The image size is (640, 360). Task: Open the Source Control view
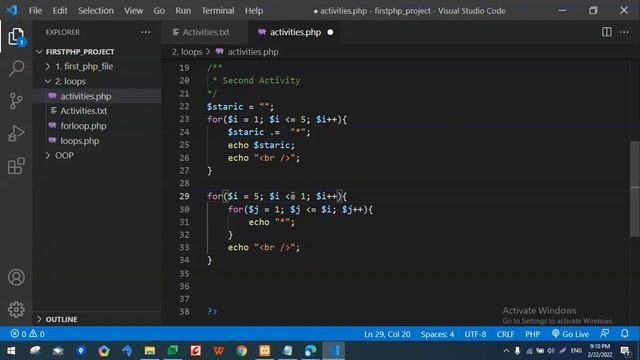point(16,101)
